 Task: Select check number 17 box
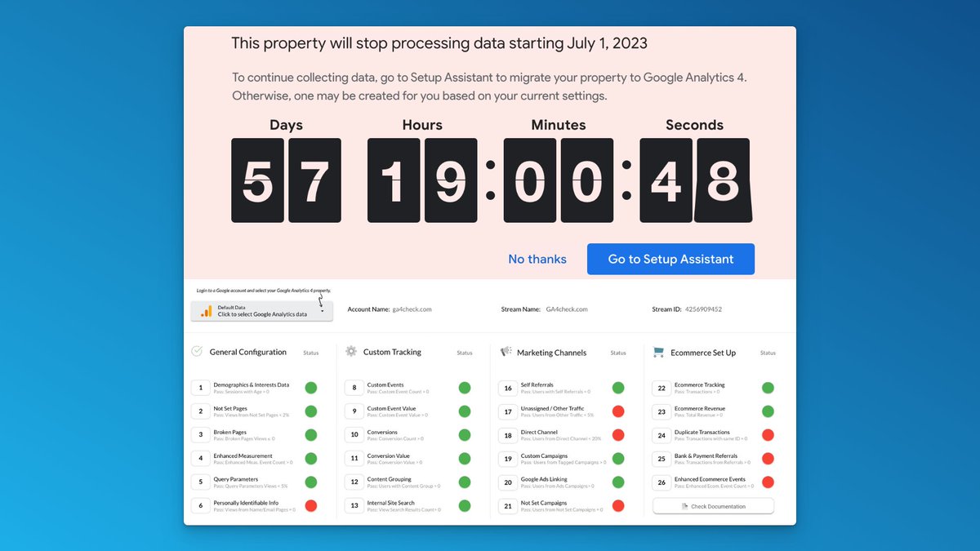pyautogui.click(x=507, y=411)
